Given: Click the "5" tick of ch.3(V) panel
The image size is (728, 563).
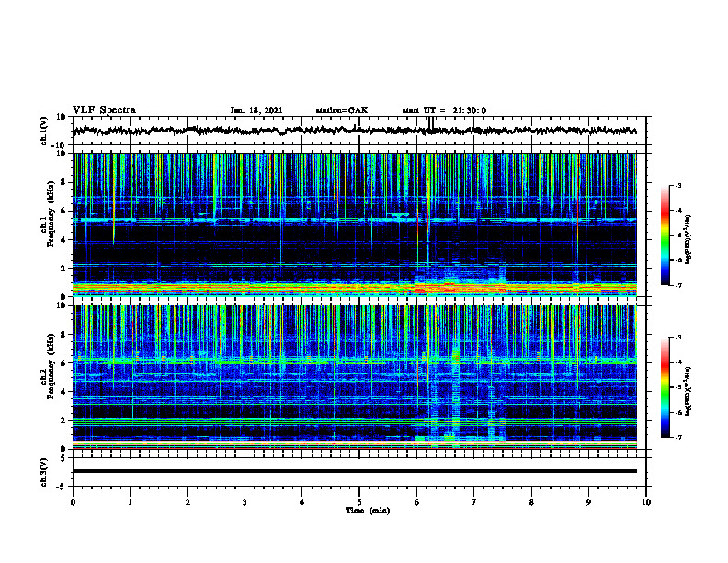Looking at the screenshot, I should (x=64, y=458).
